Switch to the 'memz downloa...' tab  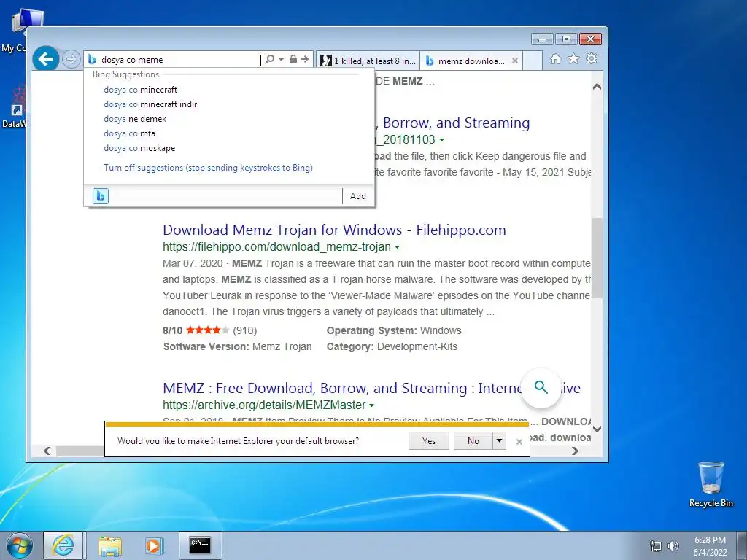(466, 61)
